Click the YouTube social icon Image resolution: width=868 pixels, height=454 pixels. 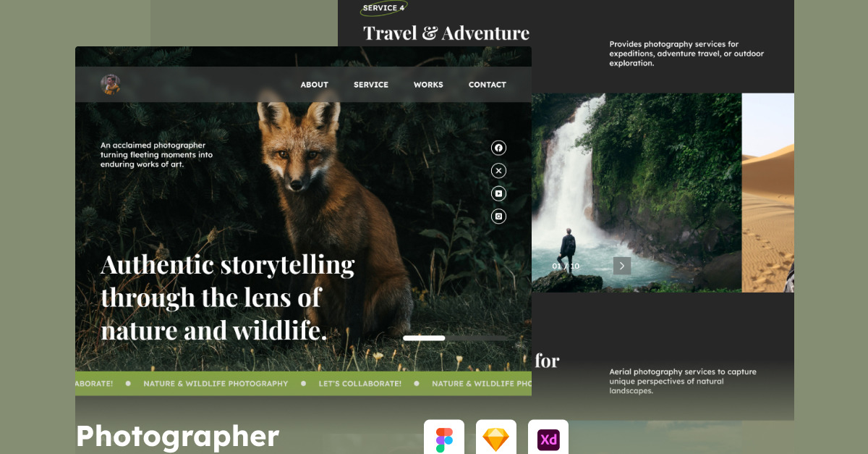pyautogui.click(x=498, y=193)
